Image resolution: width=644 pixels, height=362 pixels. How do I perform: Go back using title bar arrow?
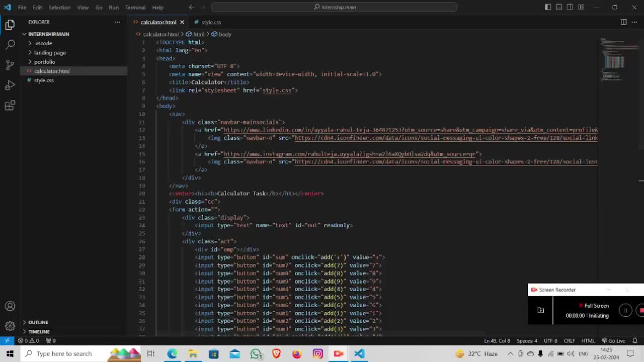click(x=192, y=7)
